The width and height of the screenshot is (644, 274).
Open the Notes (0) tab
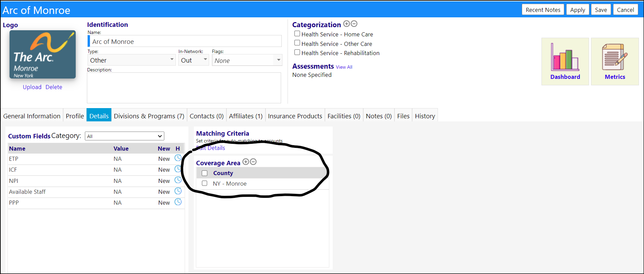click(x=379, y=116)
